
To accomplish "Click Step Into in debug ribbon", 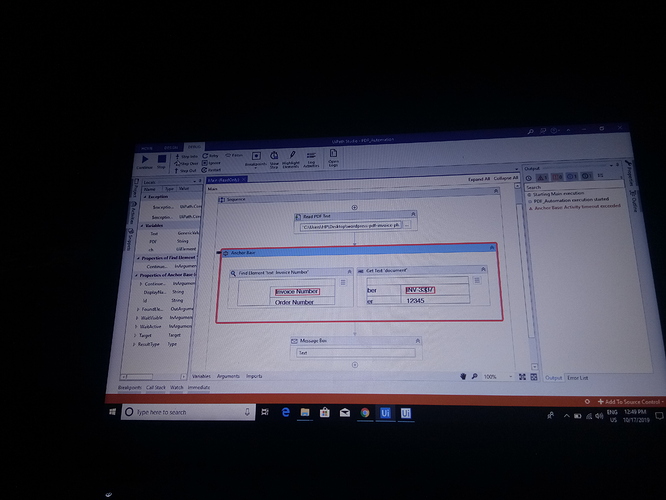I will [x=186, y=157].
